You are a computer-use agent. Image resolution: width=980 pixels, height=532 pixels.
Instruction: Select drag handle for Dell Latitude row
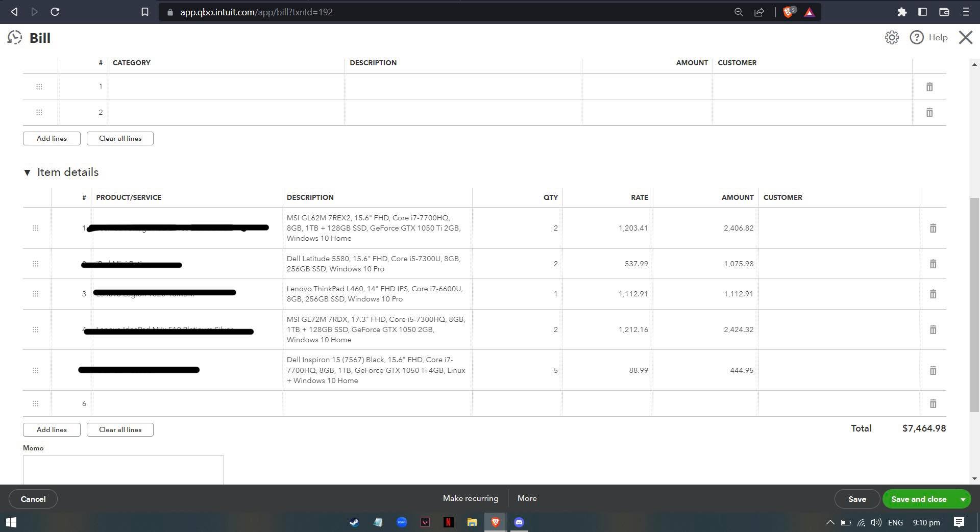click(x=35, y=264)
